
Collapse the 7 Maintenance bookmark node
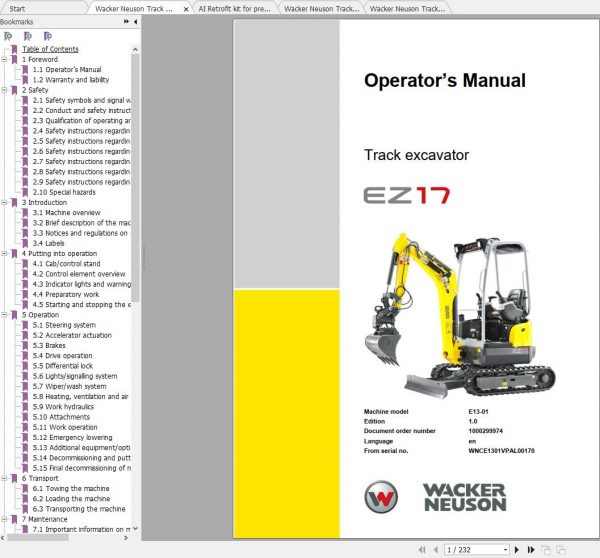pyautogui.click(x=4, y=519)
